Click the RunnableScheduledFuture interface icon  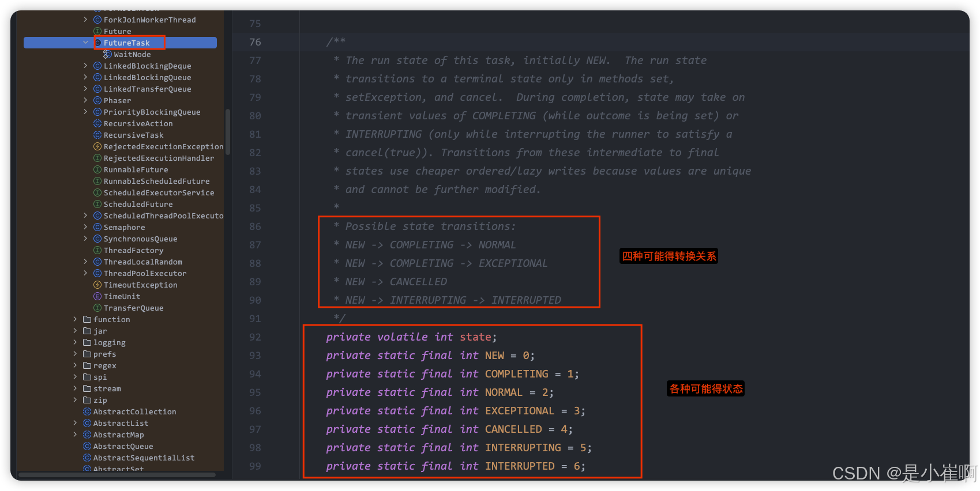[x=97, y=181]
